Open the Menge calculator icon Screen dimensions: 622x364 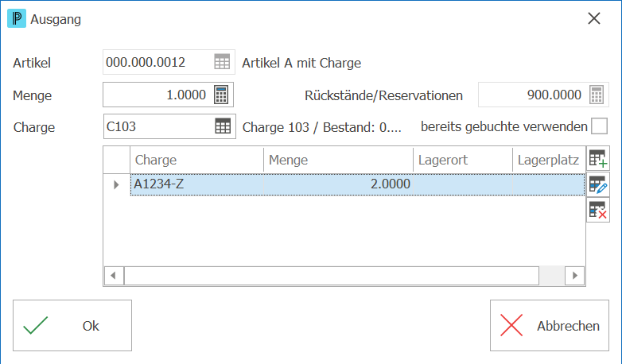(221, 95)
